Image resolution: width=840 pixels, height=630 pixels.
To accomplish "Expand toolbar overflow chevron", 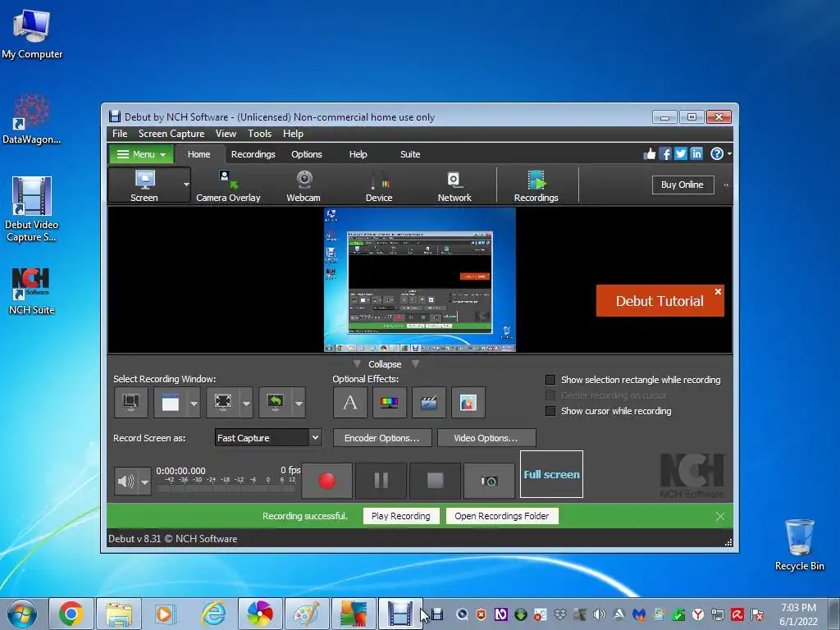I will point(726,185).
